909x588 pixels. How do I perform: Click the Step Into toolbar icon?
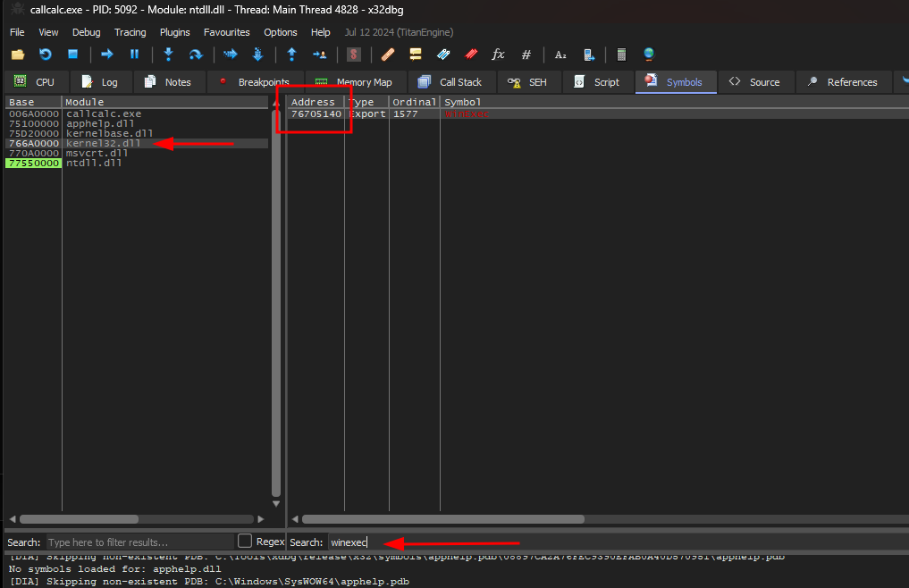click(168, 55)
